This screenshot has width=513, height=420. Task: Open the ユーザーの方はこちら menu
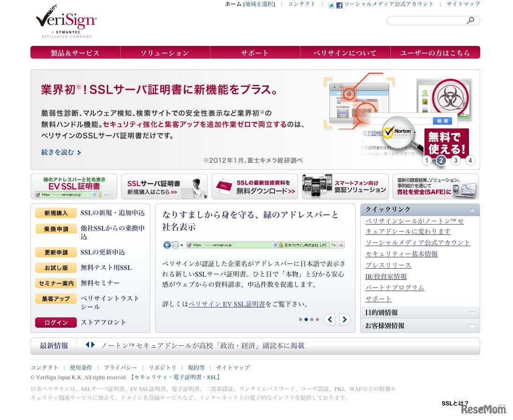435,52
